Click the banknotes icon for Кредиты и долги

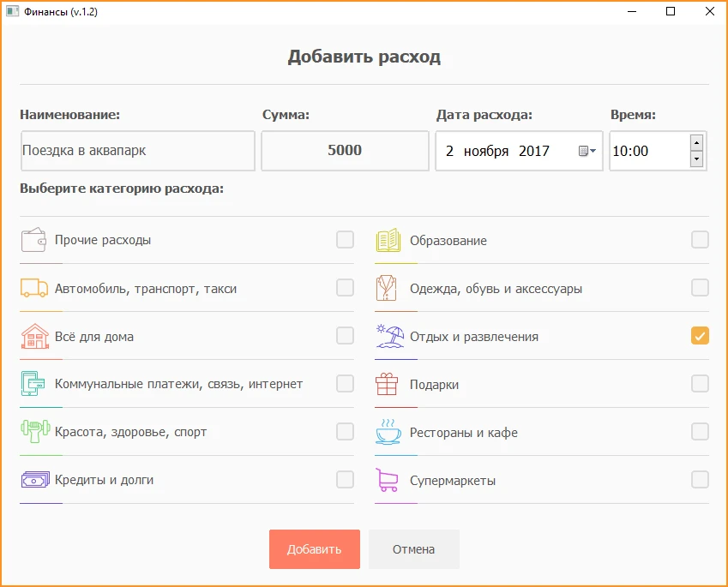33,480
